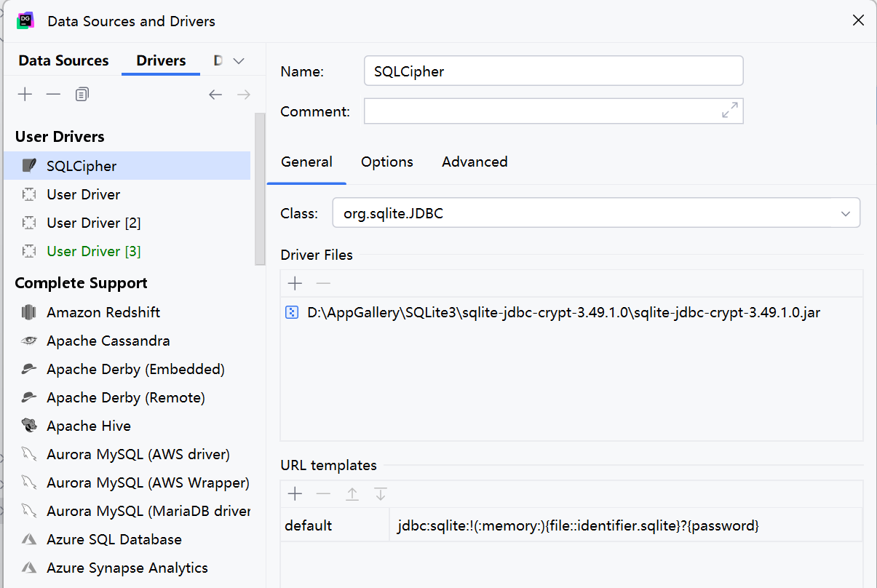Click the add driver plus icon in sidebar

[x=25, y=95]
